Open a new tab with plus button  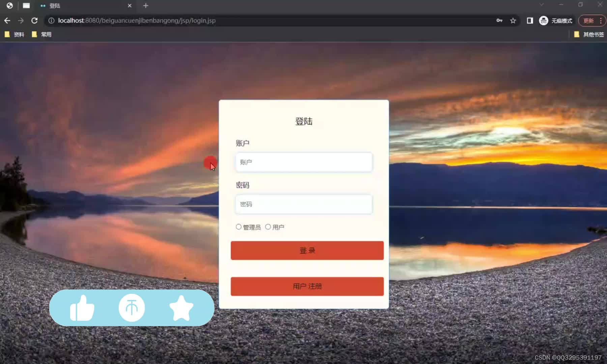coord(146,6)
